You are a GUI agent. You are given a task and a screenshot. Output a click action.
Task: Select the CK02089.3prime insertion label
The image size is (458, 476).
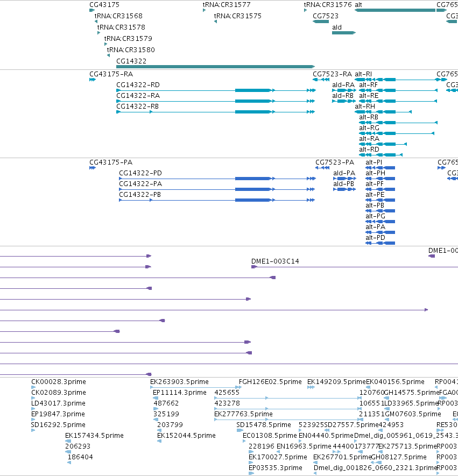coord(59,393)
